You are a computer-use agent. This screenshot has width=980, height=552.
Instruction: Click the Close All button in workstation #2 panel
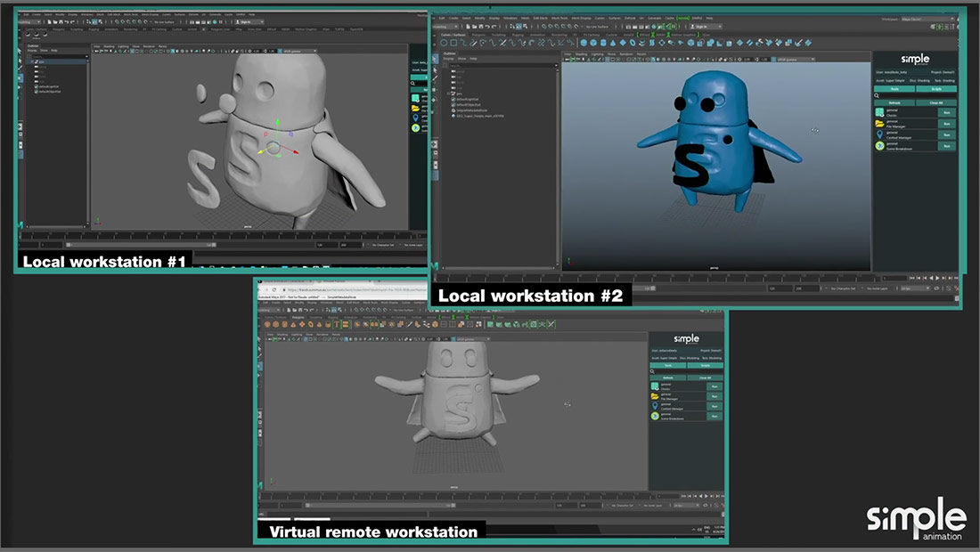(935, 102)
